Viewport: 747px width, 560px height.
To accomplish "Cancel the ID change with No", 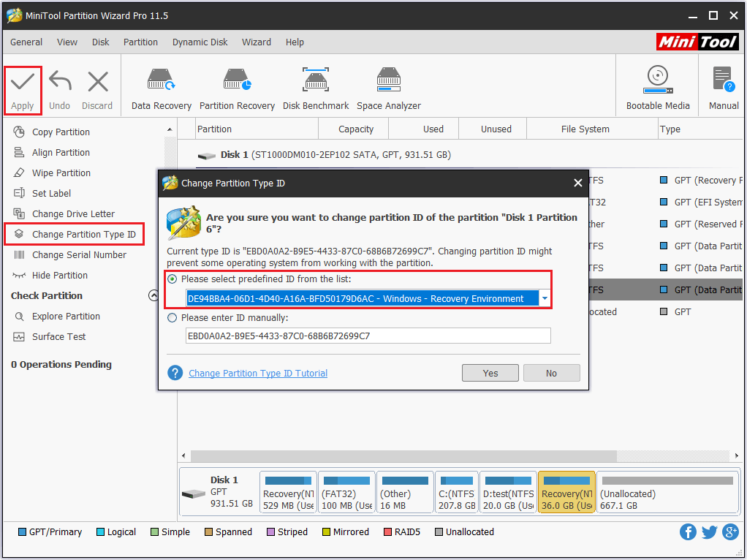I will 551,373.
